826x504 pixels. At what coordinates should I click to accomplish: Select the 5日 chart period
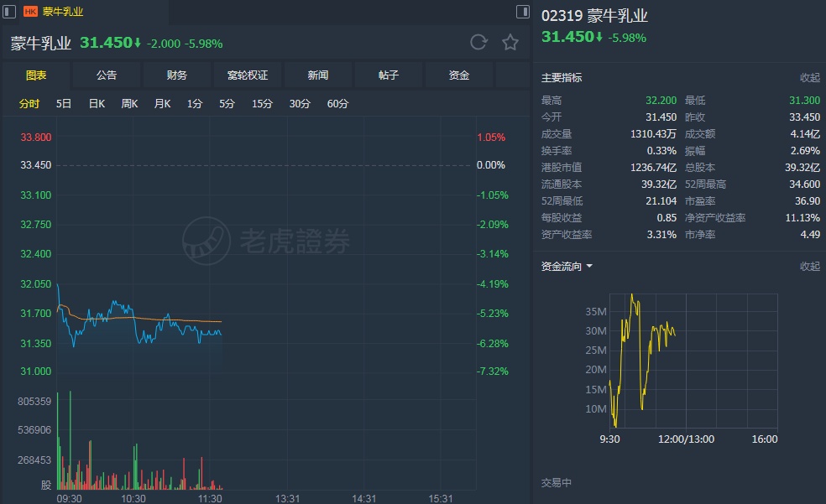pyautogui.click(x=64, y=104)
